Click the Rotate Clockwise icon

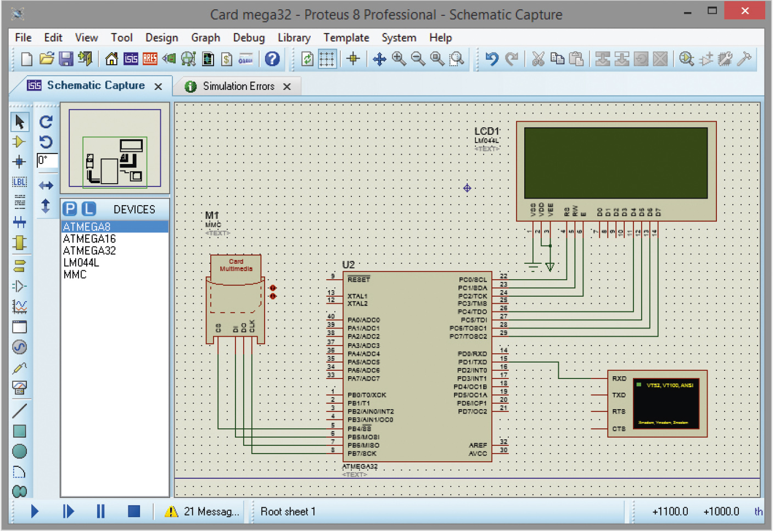tap(46, 122)
